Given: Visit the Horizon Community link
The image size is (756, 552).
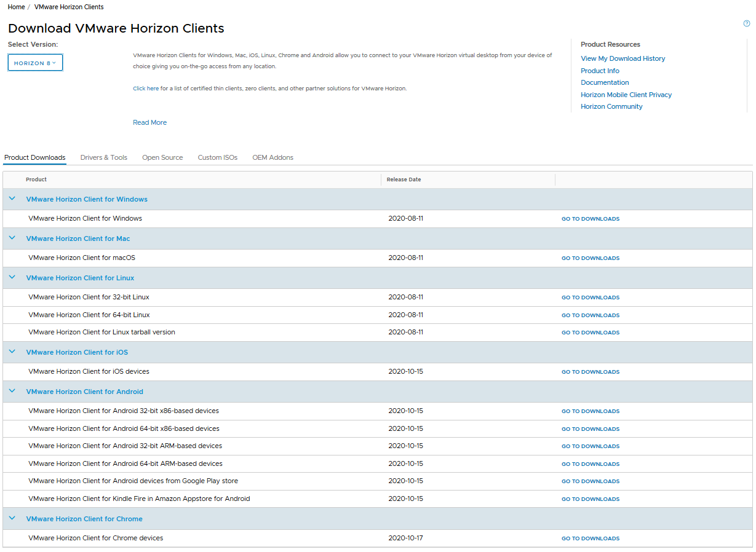Looking at the screenshot, I should (x=611, y=106).
